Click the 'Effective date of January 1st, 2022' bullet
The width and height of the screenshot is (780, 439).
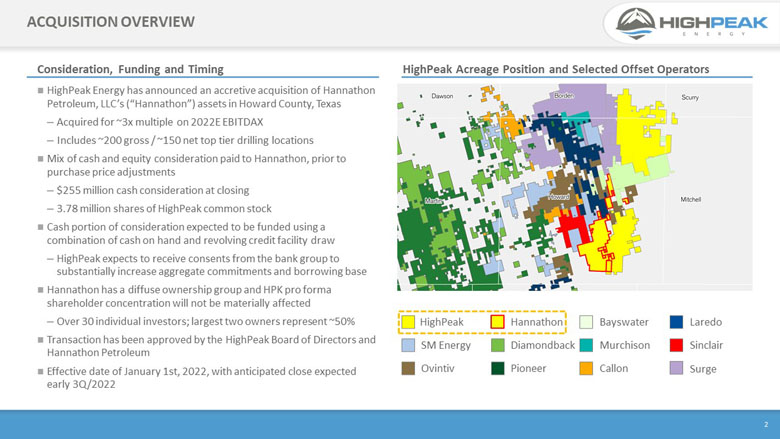point(201,378)
